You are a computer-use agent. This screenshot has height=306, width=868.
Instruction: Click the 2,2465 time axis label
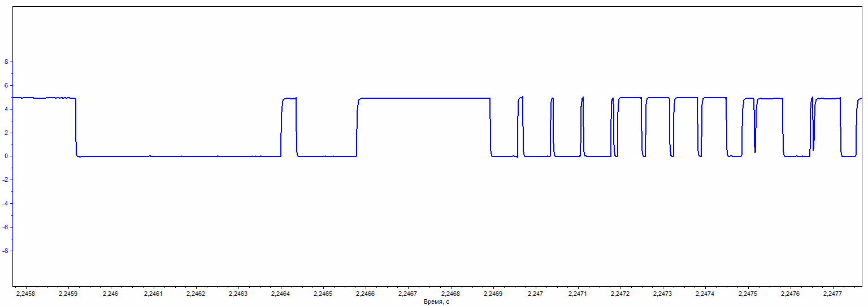click(323, 294)
